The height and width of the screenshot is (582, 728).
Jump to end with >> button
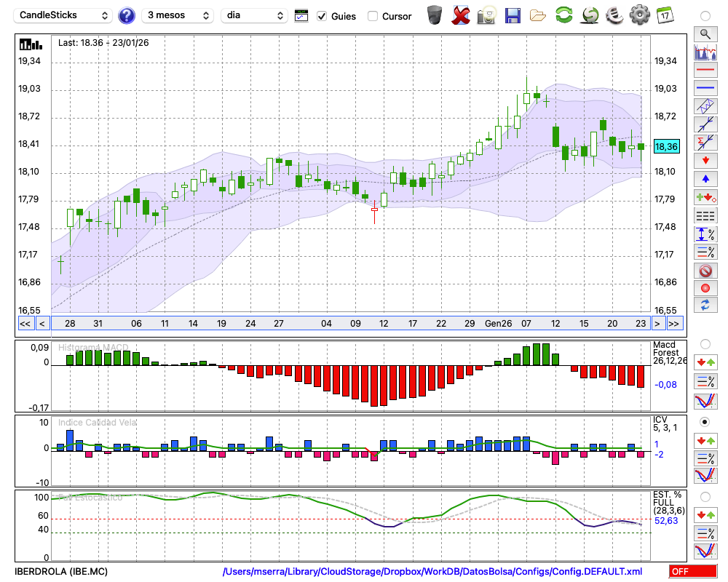(x=674, y=324)
